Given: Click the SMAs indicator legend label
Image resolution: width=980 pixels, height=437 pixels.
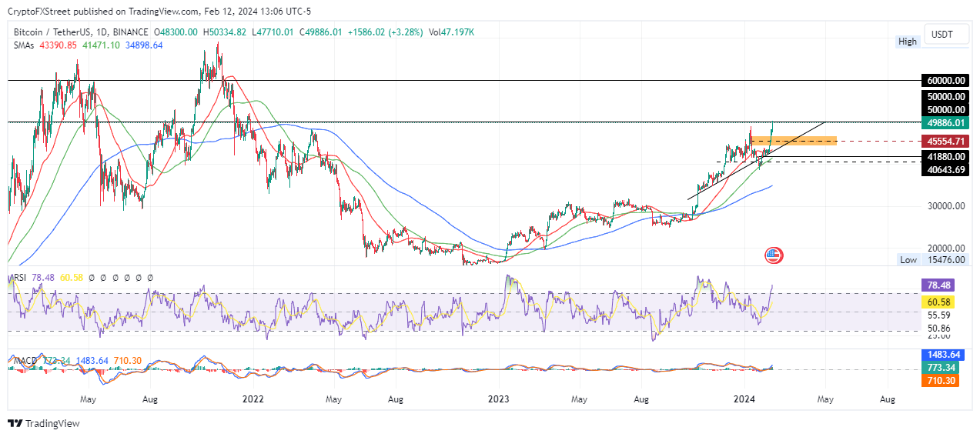Looking at the screenshot, I should click(x=24, y=45).
